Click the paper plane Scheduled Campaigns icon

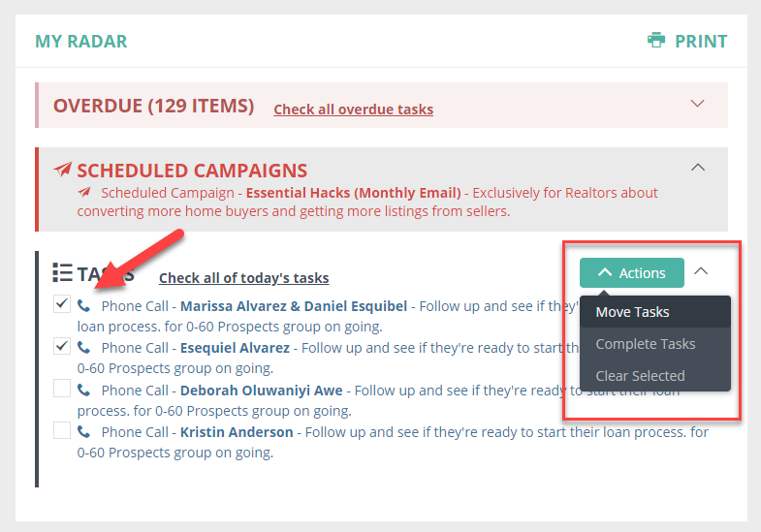63,170
